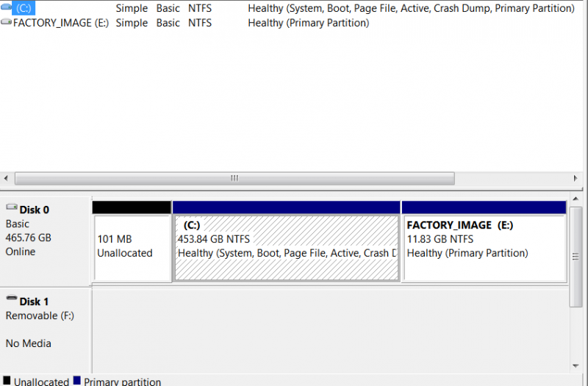Click the Disk 1 Removable (F:) header
588x386 pixels.
pyautogui.click(x=45, y=331)
